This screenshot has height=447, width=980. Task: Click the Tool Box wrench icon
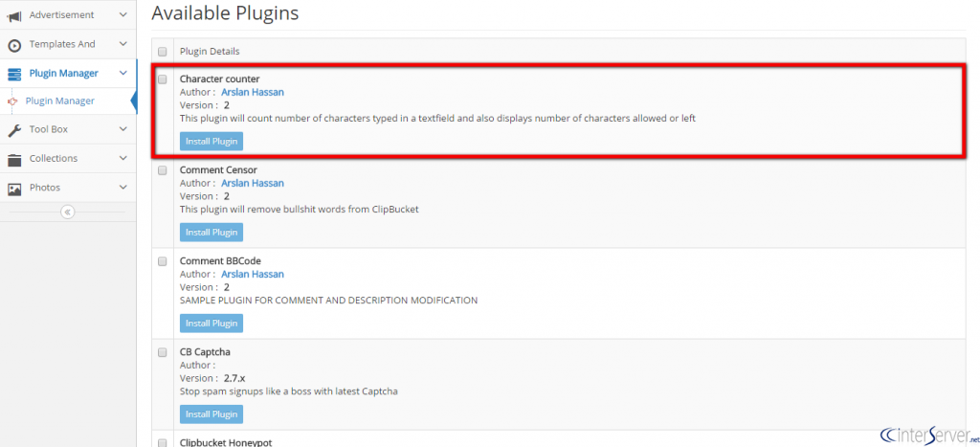(14, 129)
